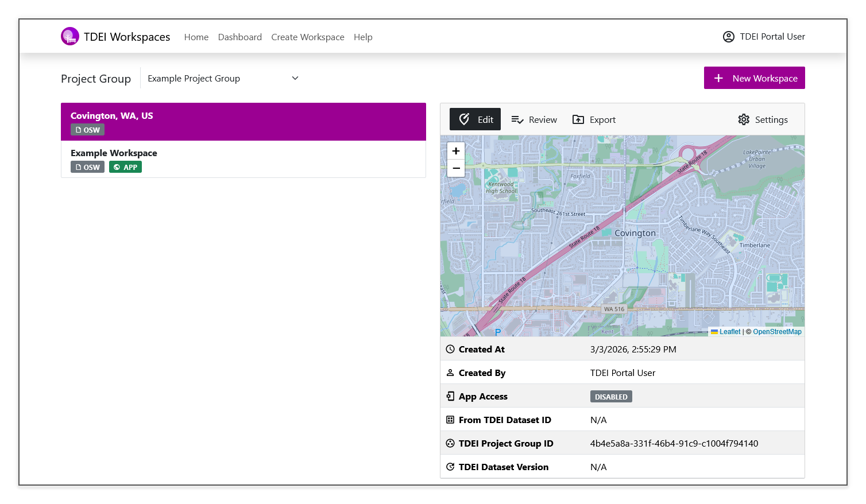Click the clock icon beside Created At
Image resolution: width=866 pixels, height=504 pixels.
click(450, 349)
